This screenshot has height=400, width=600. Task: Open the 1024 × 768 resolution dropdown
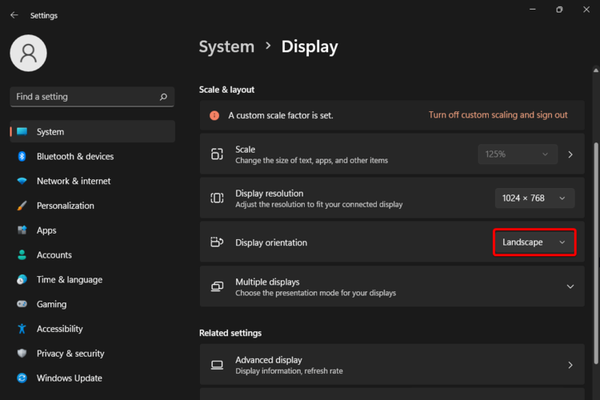535,198
